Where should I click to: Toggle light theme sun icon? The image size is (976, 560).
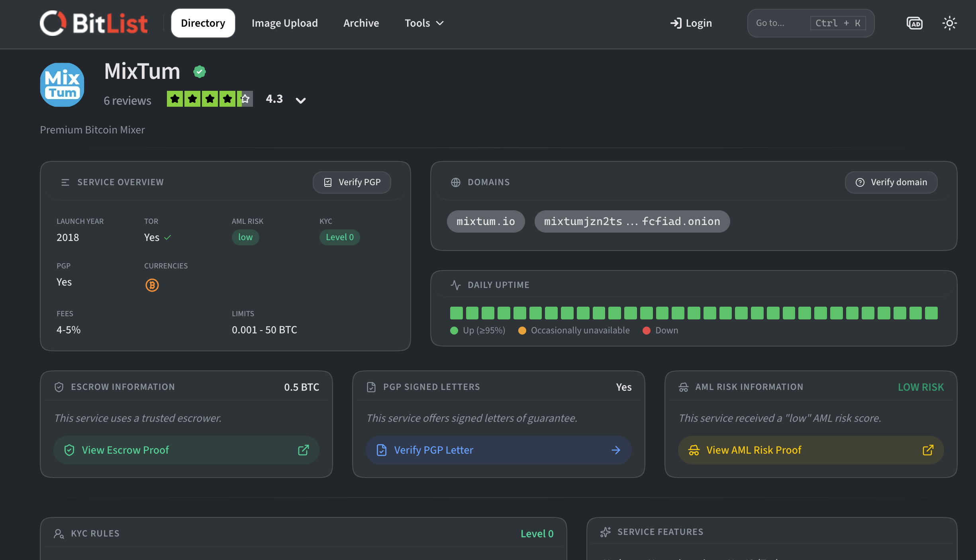[x=950, y=23]
